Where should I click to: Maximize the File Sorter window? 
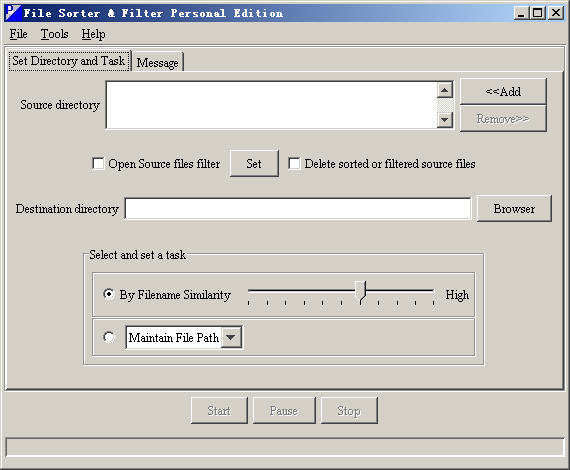coord(538,13)
